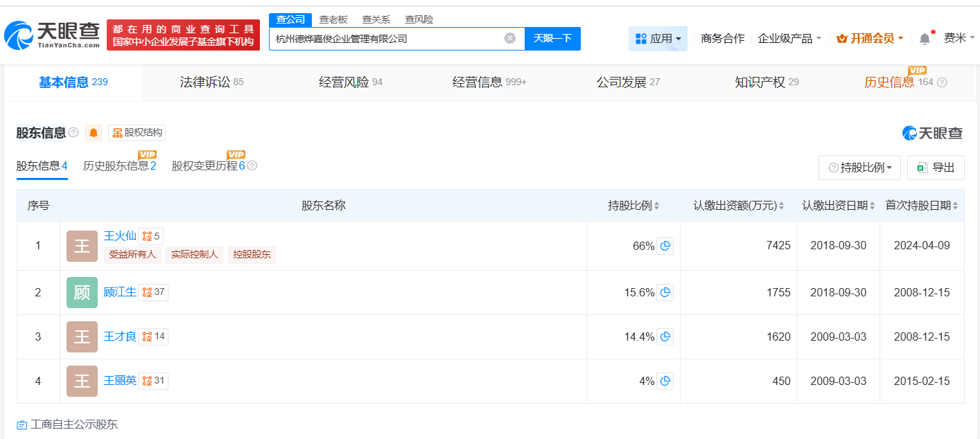Click the Excel icon on the 导出 button
The width and height of the screenshot is (980, 439).
tap(922, 167)
